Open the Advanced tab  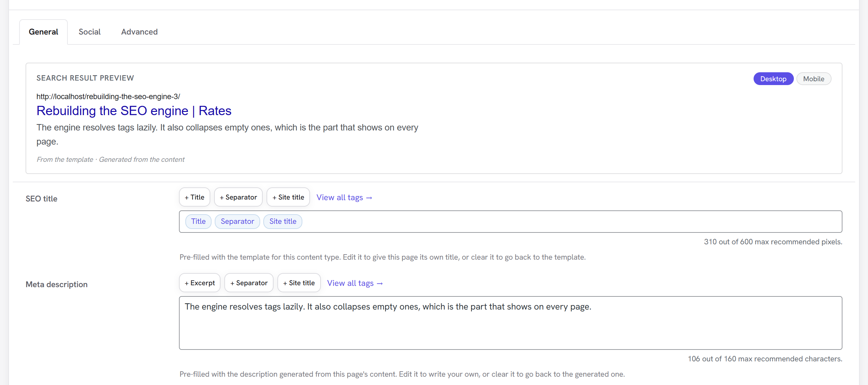coord(139,32)
